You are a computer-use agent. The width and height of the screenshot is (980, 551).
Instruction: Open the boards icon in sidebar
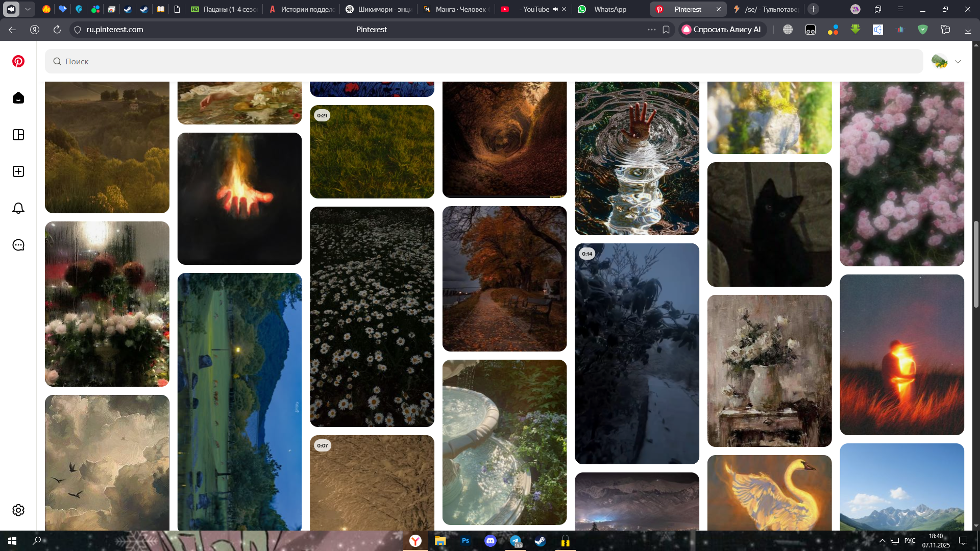point(18,135)
